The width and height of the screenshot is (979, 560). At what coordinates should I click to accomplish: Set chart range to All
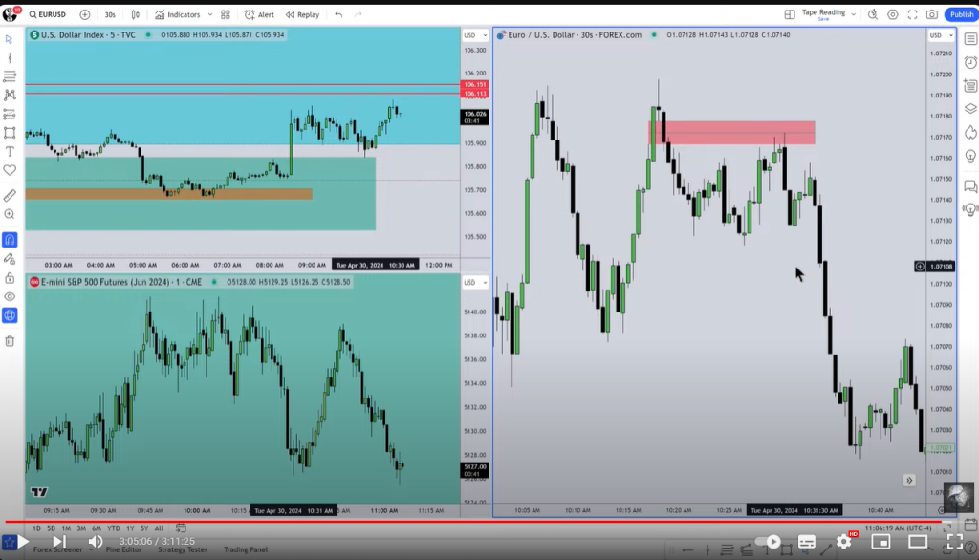[x=159, y=528]
